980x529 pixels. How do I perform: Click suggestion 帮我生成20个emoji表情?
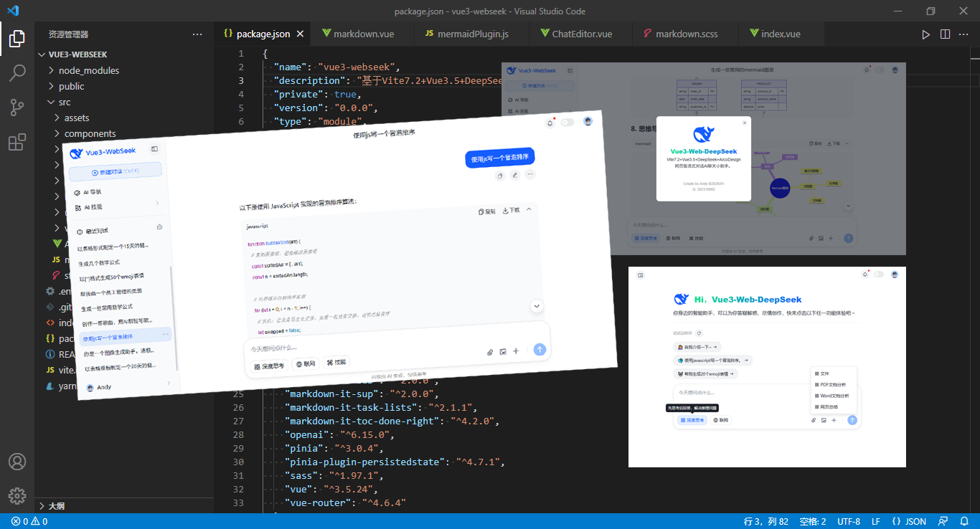[706, 373]
